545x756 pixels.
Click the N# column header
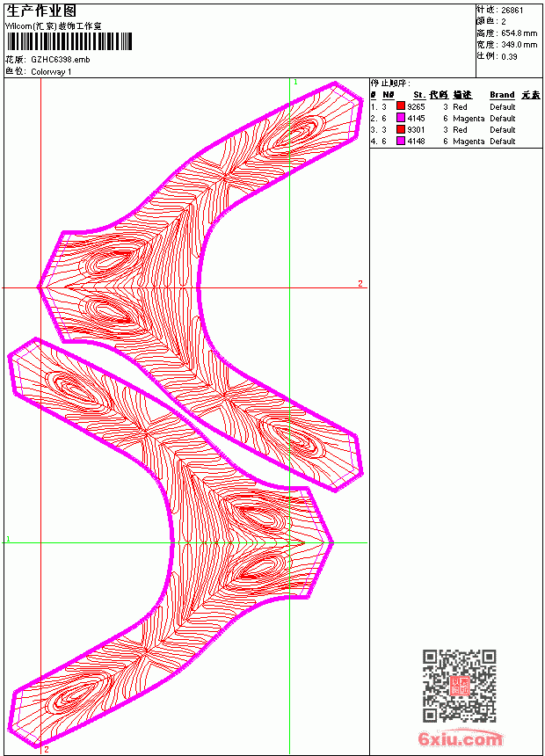(389, 95)
